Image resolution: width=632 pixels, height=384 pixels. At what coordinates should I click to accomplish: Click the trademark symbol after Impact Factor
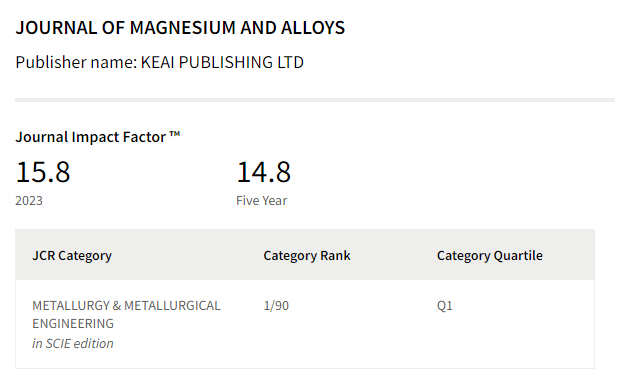(175, 134)
